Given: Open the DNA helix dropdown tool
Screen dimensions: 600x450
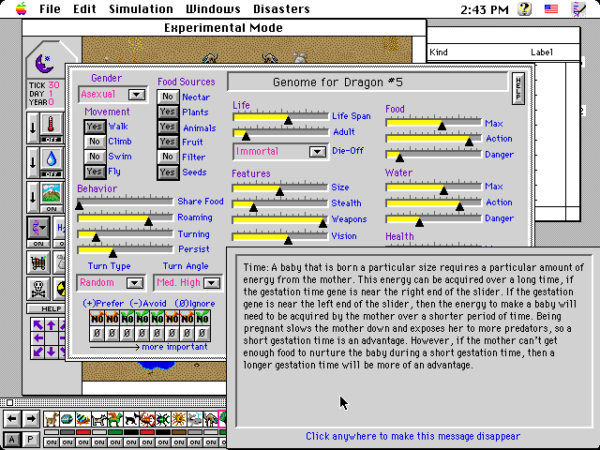Looking at the screenshot, I should [38, 228].
